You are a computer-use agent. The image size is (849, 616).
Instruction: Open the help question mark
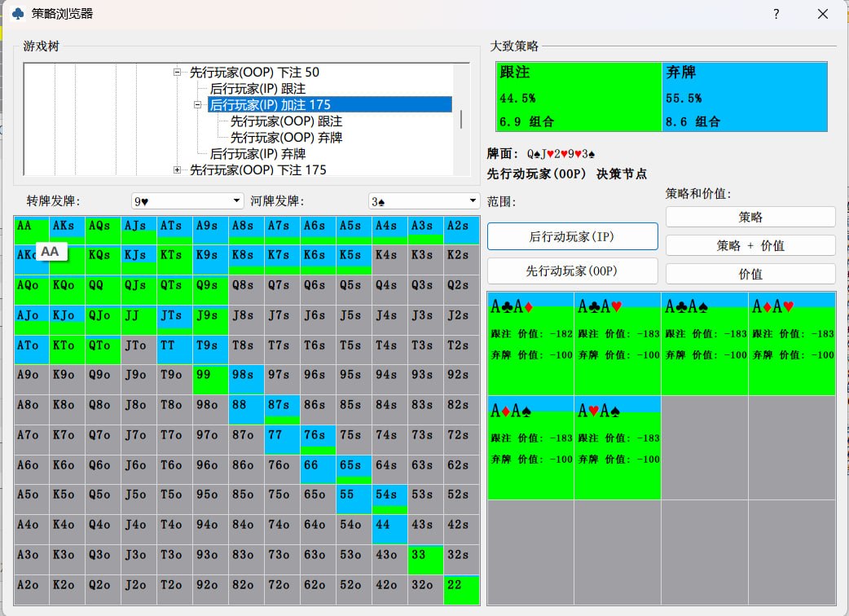click(776, 14)
